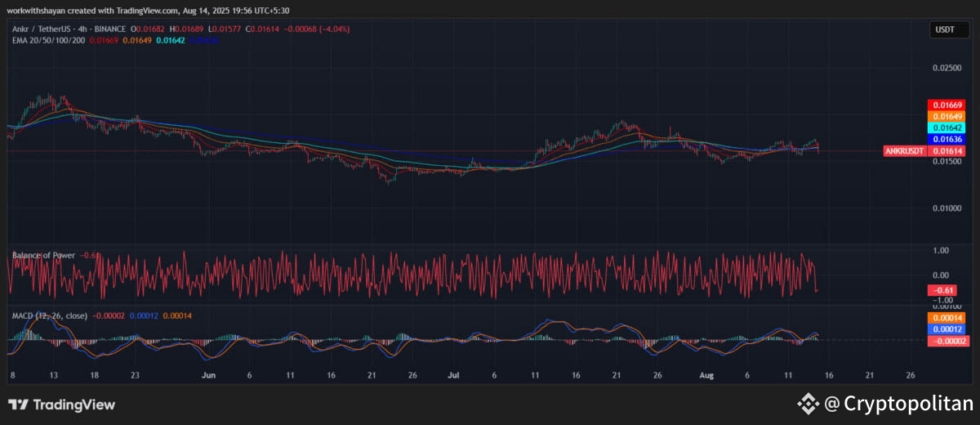Click the 13 date label on time axis
The height and width of the screenshot is (425, 980).
click(53, 375)
